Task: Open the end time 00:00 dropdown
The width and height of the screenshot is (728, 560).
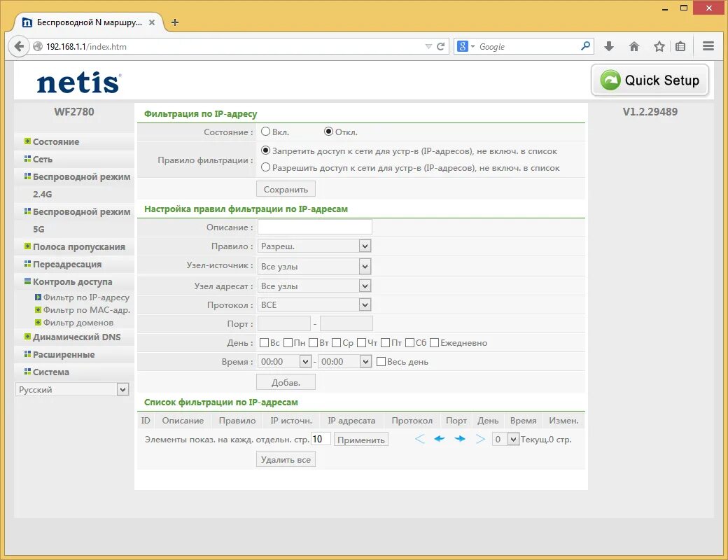Action: click(345, 362)
